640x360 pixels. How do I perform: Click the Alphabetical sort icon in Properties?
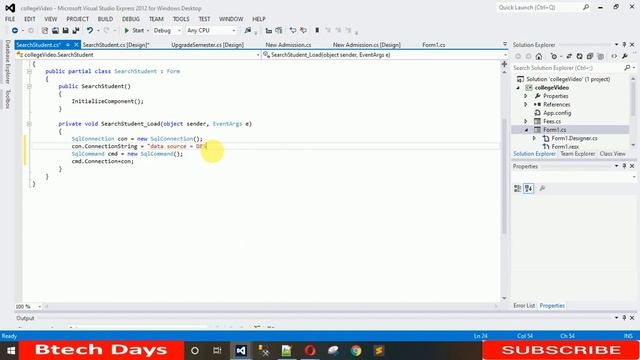click(x=529, y=188)
